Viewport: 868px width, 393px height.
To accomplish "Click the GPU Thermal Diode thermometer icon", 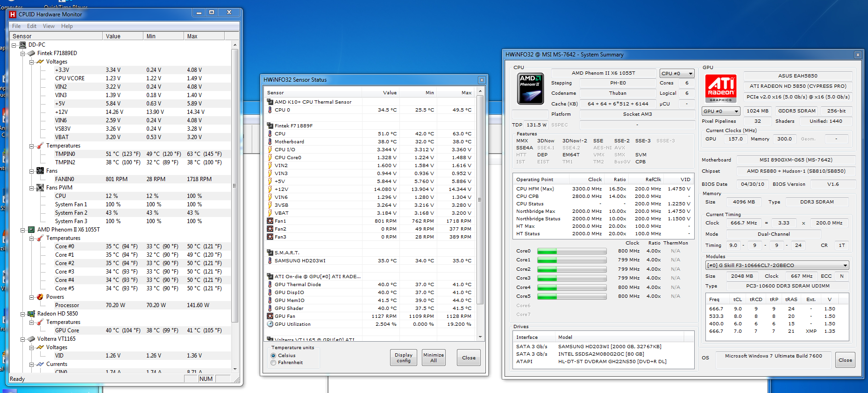I will pos(270,284).
